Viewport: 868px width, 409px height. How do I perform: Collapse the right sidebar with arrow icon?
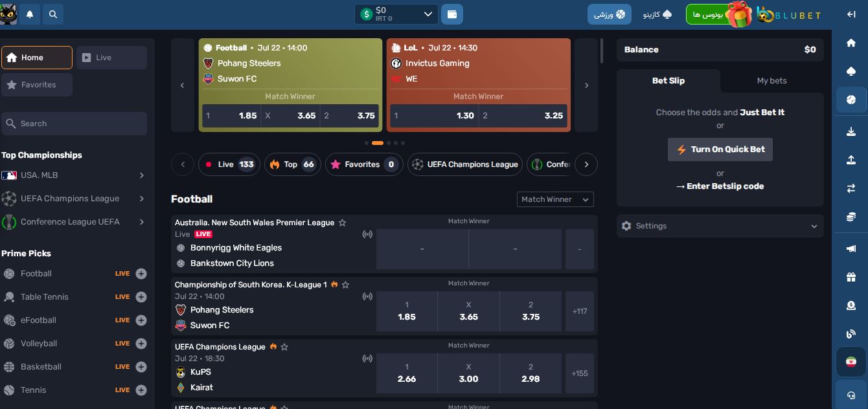pyautogui.click(x=851, y=14)
